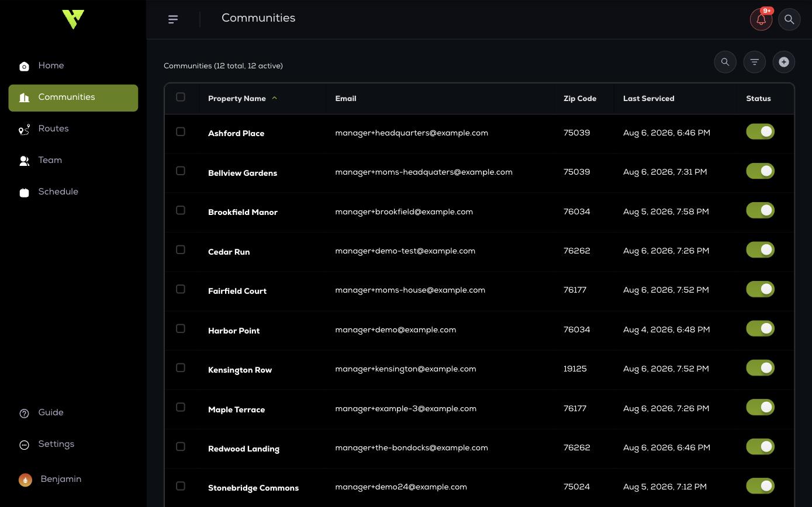The width and height of the screenshot is (812, 507).
Task: Click the Home sidebar icon
Action: coord(24,66)
